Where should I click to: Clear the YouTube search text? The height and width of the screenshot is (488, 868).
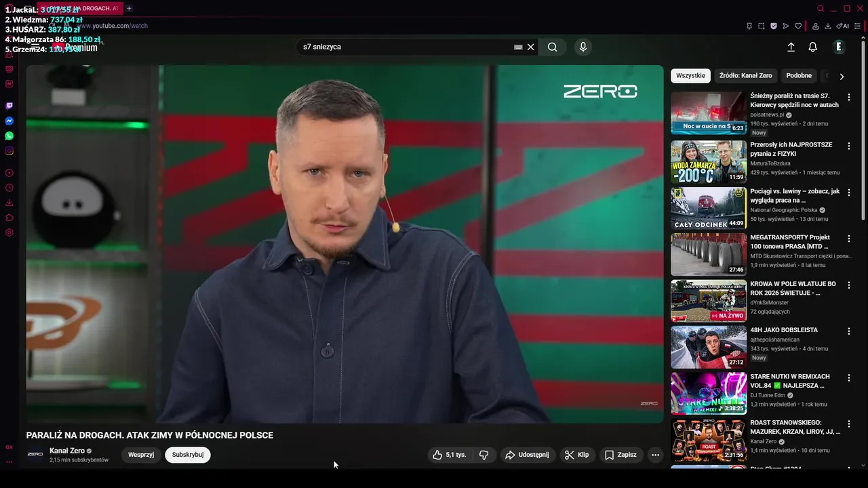coord(531,47)
